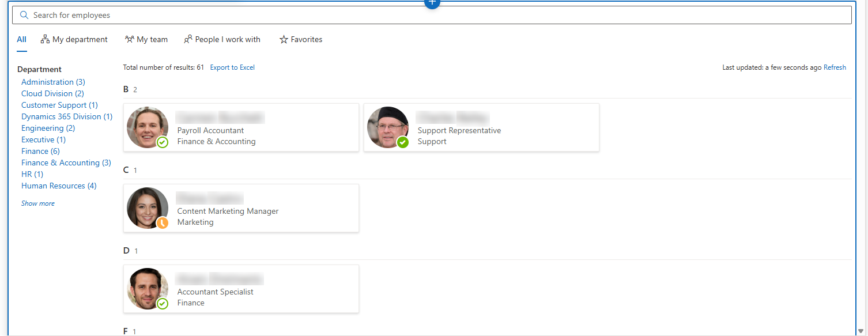The height and width of the screenshot is (336, 868).
Task: Open the Payroll Accountant's profile photo
Action: [148, 127]
